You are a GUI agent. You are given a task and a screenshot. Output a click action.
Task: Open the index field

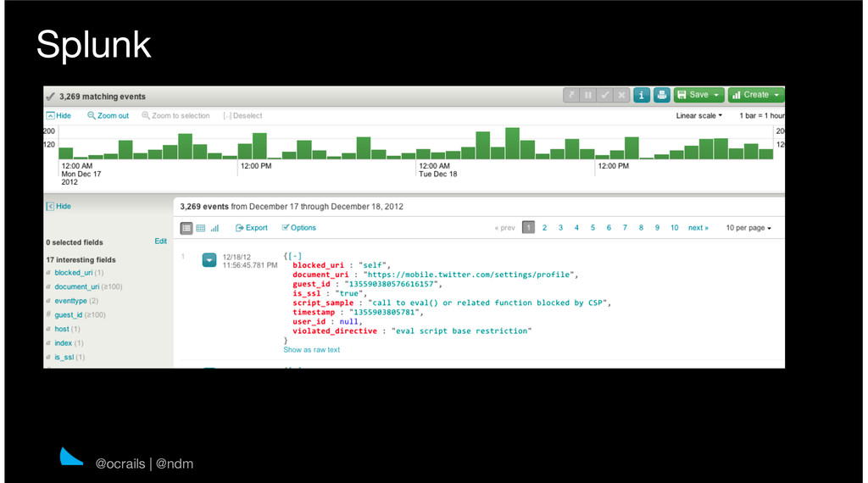(63, 343)
